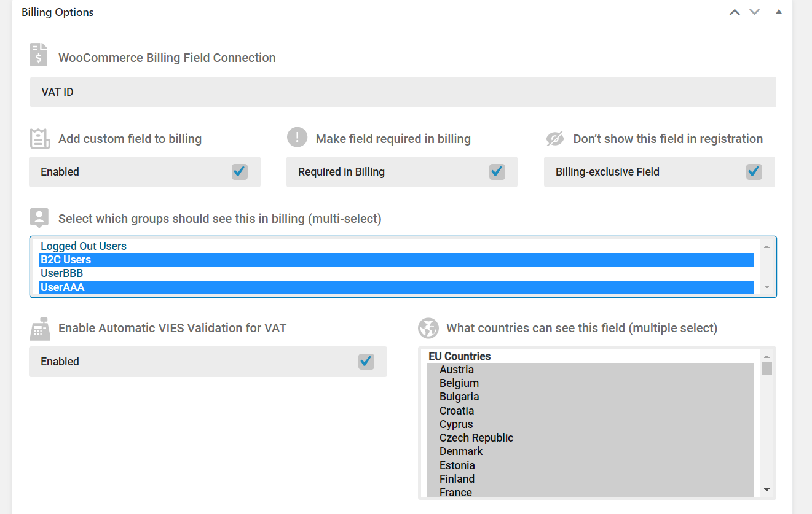The width and height of the screenshot is (812, 514).
Task: Select Cyprus in countries list
Action: 590,424
